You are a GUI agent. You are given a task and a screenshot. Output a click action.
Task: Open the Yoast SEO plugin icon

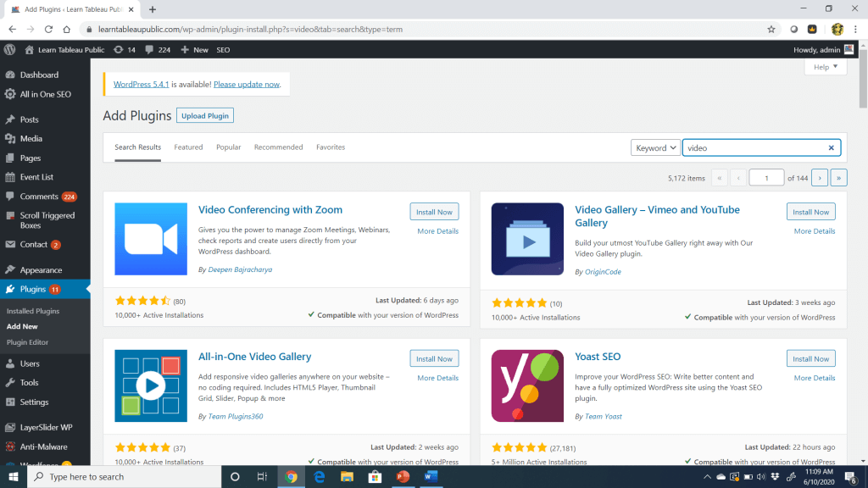click(x=527, y=385)
